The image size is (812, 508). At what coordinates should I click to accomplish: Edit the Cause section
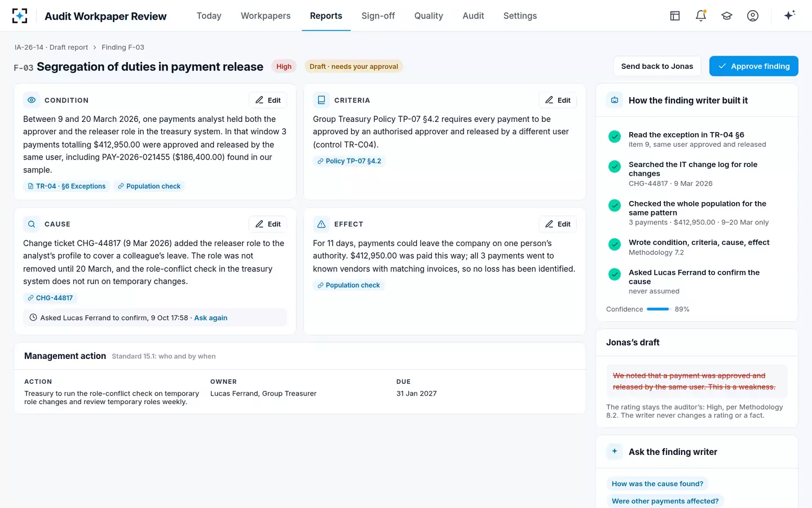(x=268, y=224)
